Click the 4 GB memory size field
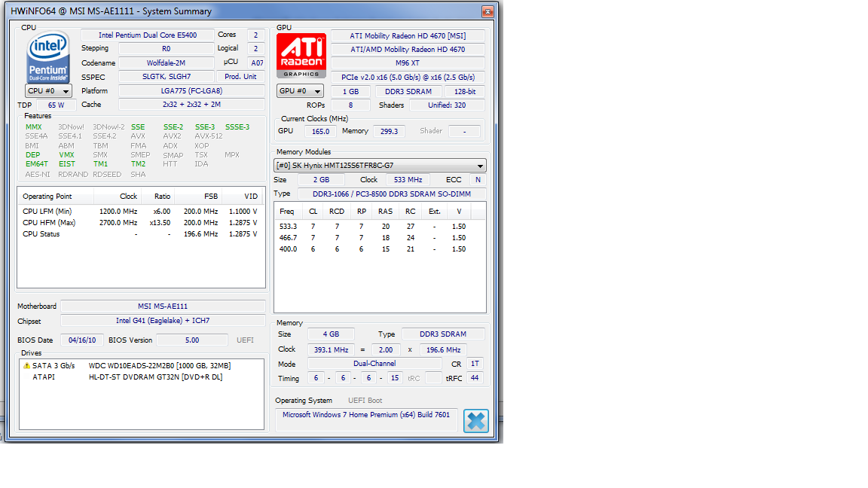 coord(331,334)
